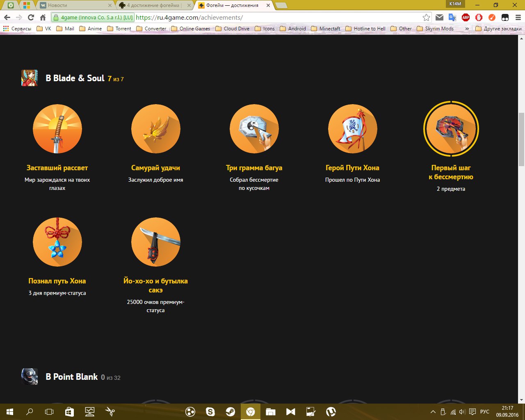Click the Герой Пути Хона flag badge

pyautogui.click(x=353, y=129)
